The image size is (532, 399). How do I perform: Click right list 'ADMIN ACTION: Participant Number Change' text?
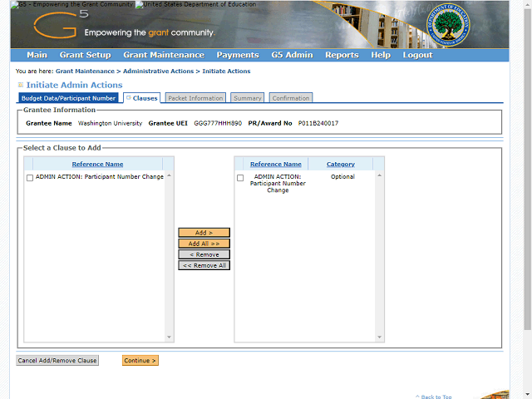[x=278, y=183]
